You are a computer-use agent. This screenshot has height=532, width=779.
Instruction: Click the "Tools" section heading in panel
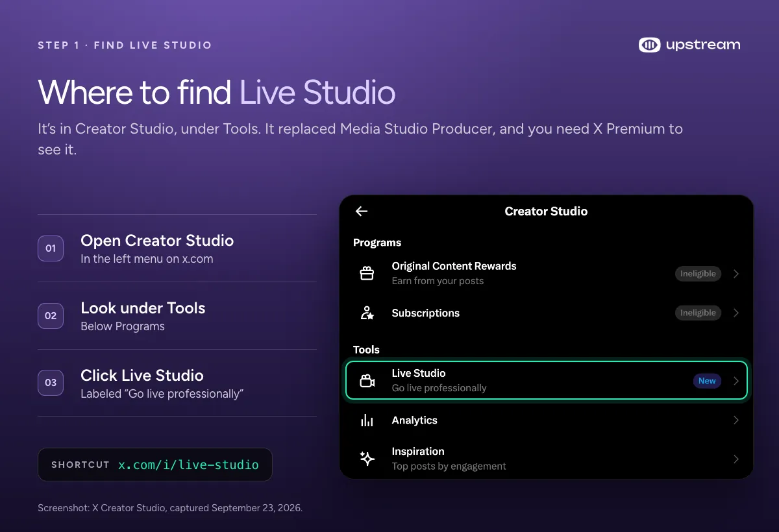click(x=366, y=350)
